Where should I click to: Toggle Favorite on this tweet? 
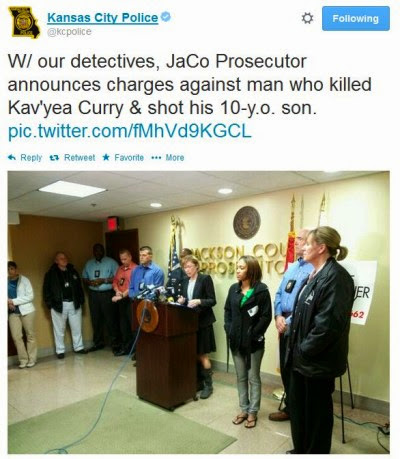129,157
